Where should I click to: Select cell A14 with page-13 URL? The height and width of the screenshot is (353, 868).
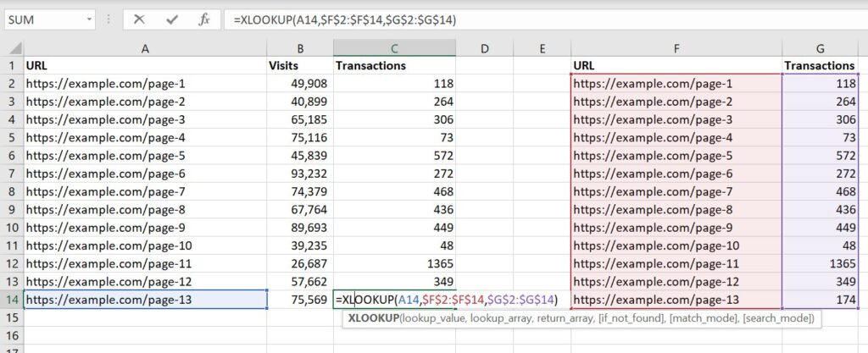click(145, 299)
